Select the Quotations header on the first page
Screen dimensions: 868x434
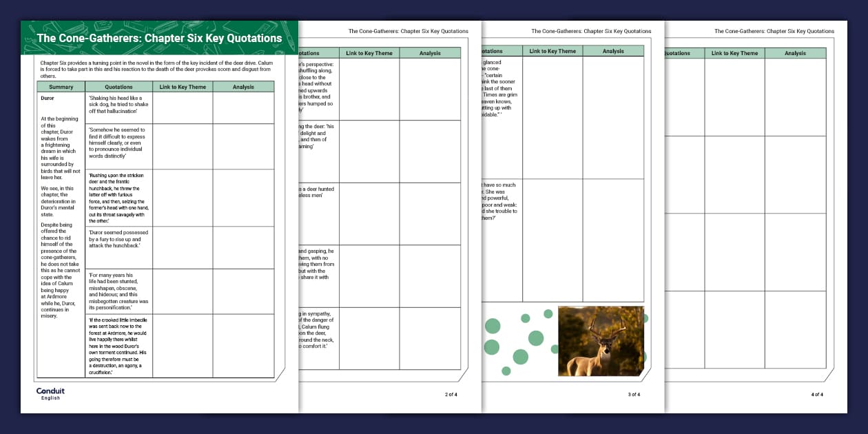[x=118, y=87]
